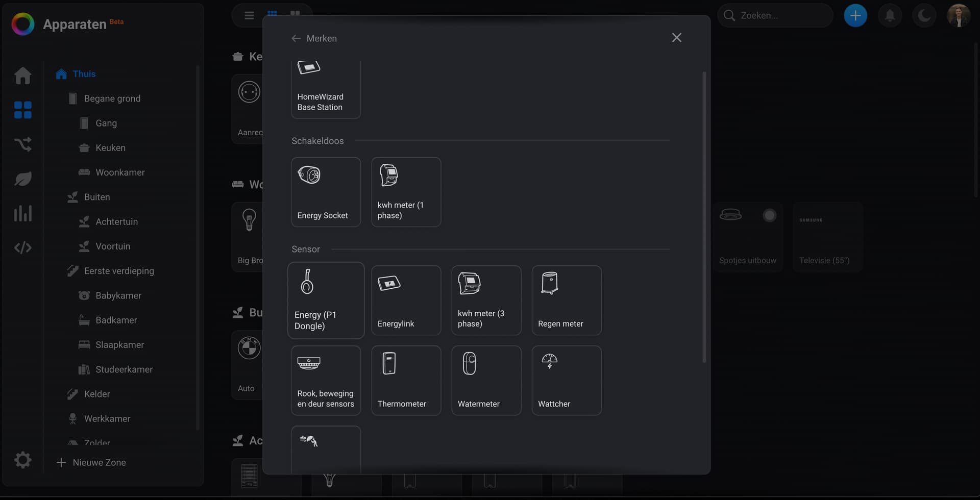The width and height of the screenshot is (980, 500).
Task: Select the Badkamer zone
Action: (108, 320)
